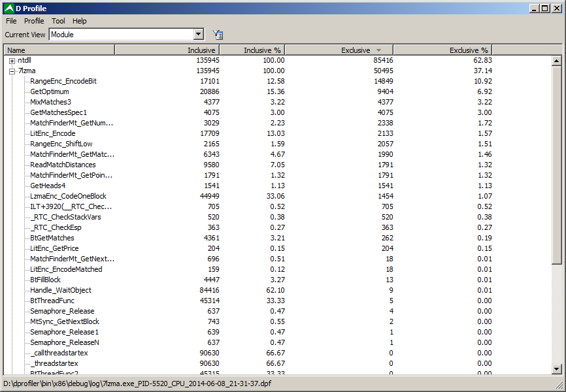Collapse the 7lzma module node

point(12,71)
